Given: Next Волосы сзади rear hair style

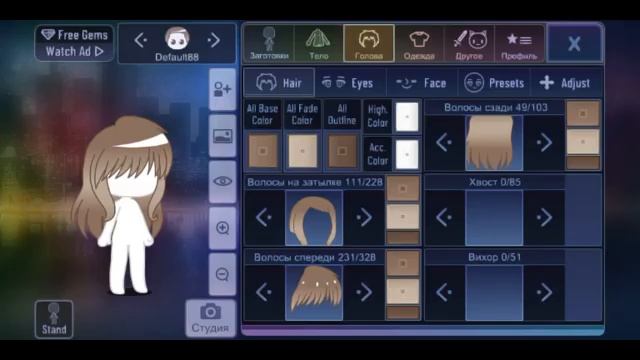Looking at the screenshot, I should pos(544,142).
